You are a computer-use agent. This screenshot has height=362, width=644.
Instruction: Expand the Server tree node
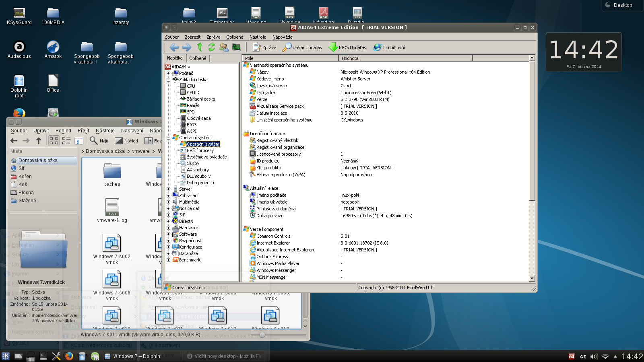tap(168, 189)
